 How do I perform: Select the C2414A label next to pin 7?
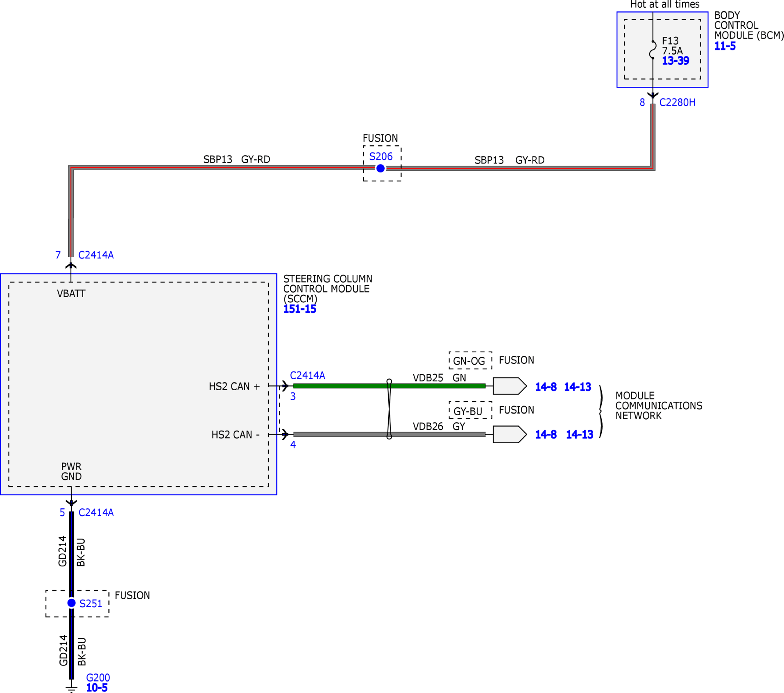coord(96,255)
